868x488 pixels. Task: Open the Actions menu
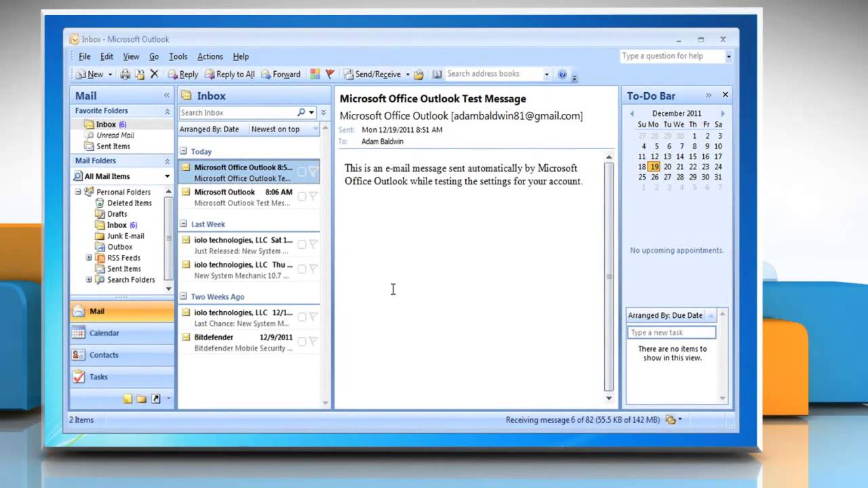pyautogui.click(x=210, y=57)
